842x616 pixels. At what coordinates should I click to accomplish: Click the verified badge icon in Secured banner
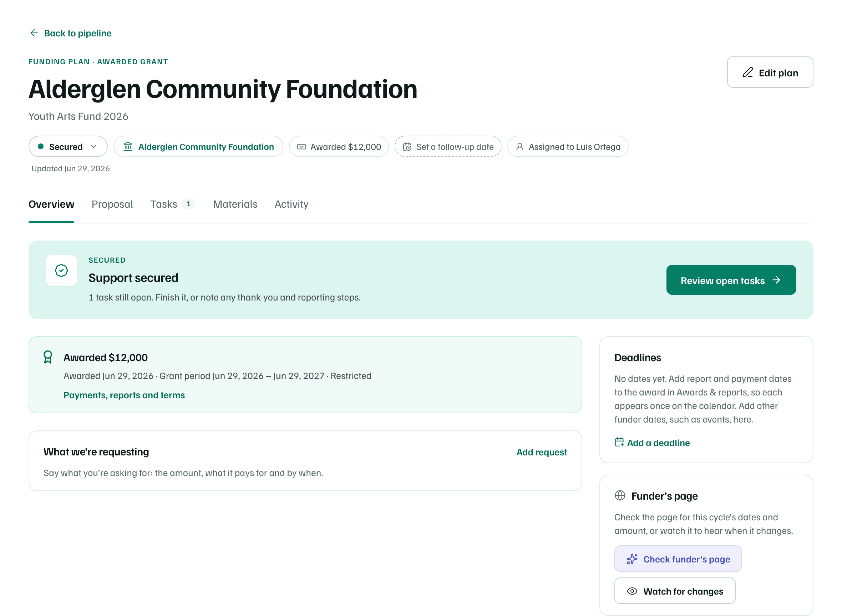coord(61,270)
